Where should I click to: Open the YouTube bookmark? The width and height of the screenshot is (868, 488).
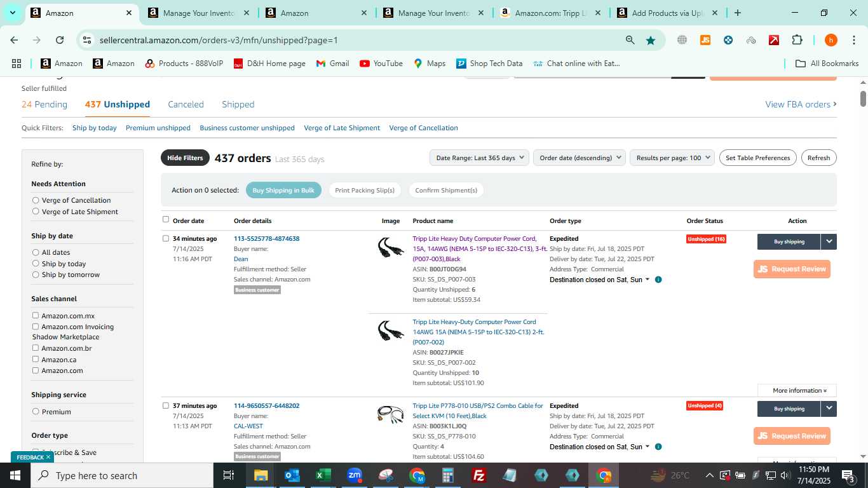coord(381,64)
